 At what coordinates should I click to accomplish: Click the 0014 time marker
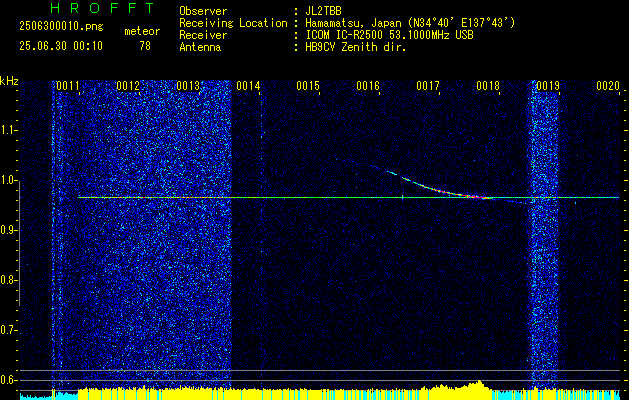pyautogui.click(x=248, y=86)
